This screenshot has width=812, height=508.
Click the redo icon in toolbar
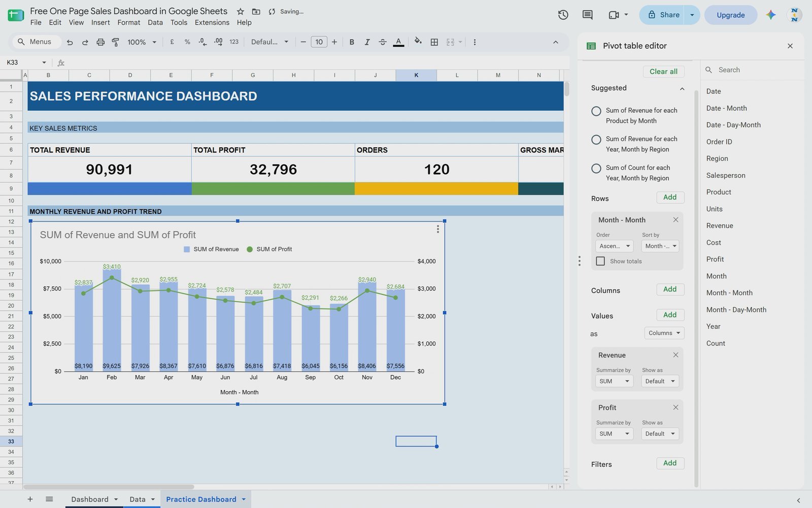[85, 42]
